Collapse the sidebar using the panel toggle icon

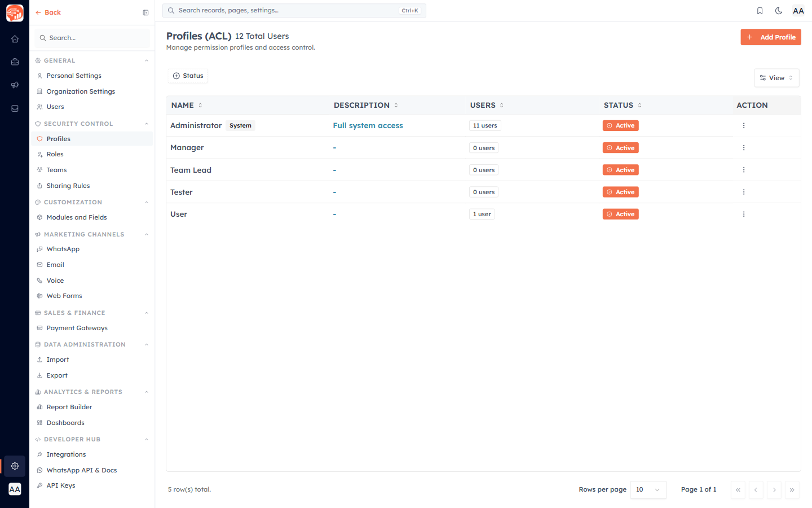[145, 12]
